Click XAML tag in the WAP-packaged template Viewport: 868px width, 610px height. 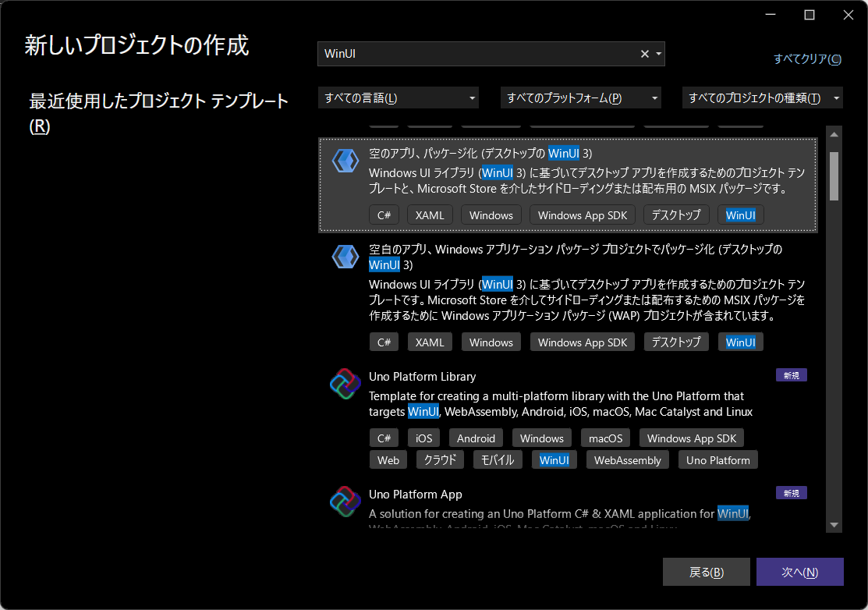click(x=430, y=342)
